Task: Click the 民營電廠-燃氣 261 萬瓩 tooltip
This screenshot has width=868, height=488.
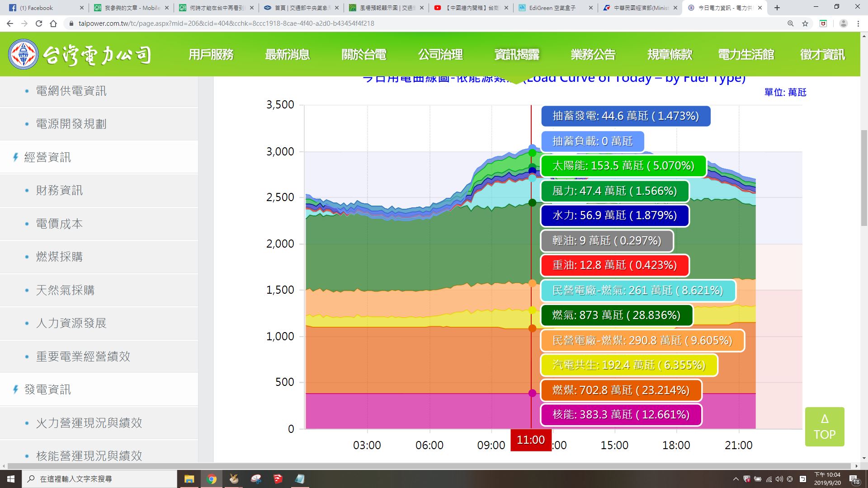Action: [x=637, y=291]
